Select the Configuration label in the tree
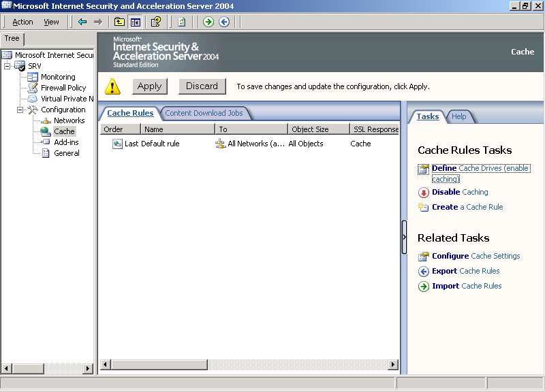Image resolution: width=545 pixels, height=392 pixels. [x=63, y=110]
